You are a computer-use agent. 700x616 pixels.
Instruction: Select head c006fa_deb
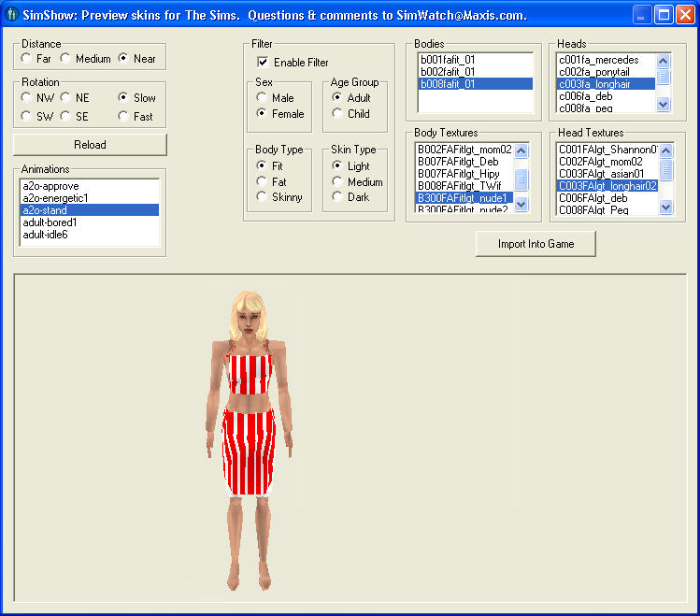coord(607,96)
